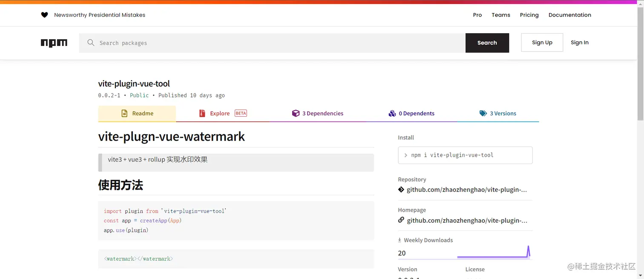Open the Documentation link

pyautogui.click(x=570, y=15)
